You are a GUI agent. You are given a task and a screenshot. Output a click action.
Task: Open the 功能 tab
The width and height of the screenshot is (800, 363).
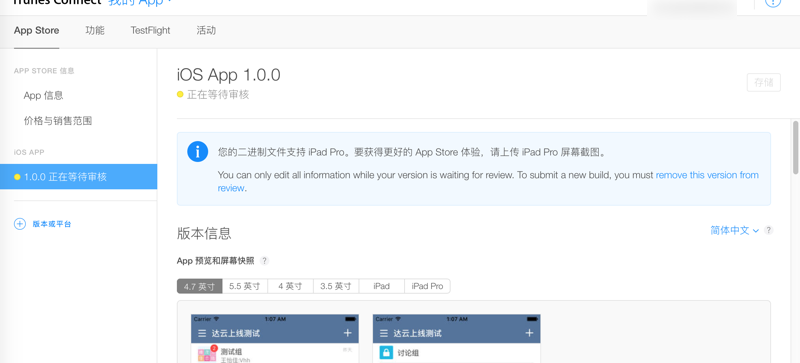[x=95, y=31]
